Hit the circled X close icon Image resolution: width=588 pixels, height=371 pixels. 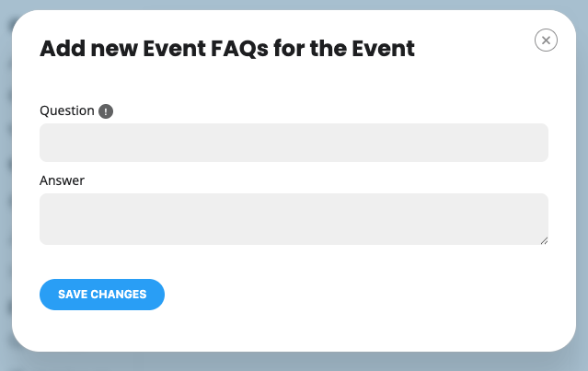coord(546,40)
